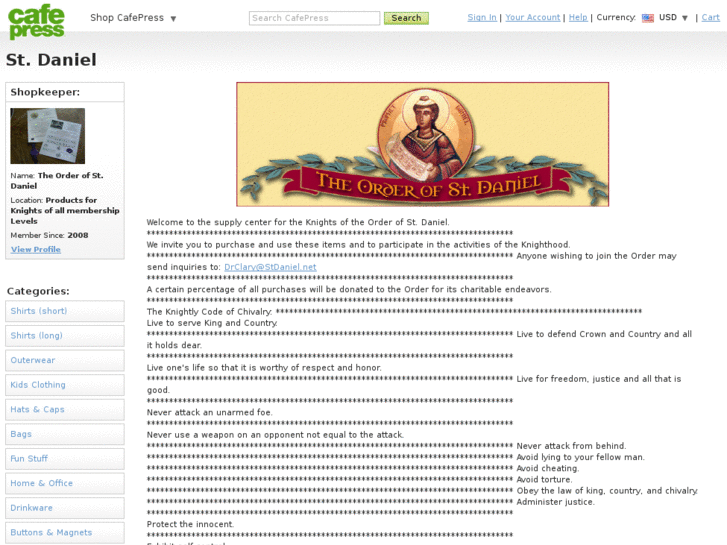This screenshot has width=727, height=545.
Task: Open Shirts (short) category
Action: click(65, 311)
